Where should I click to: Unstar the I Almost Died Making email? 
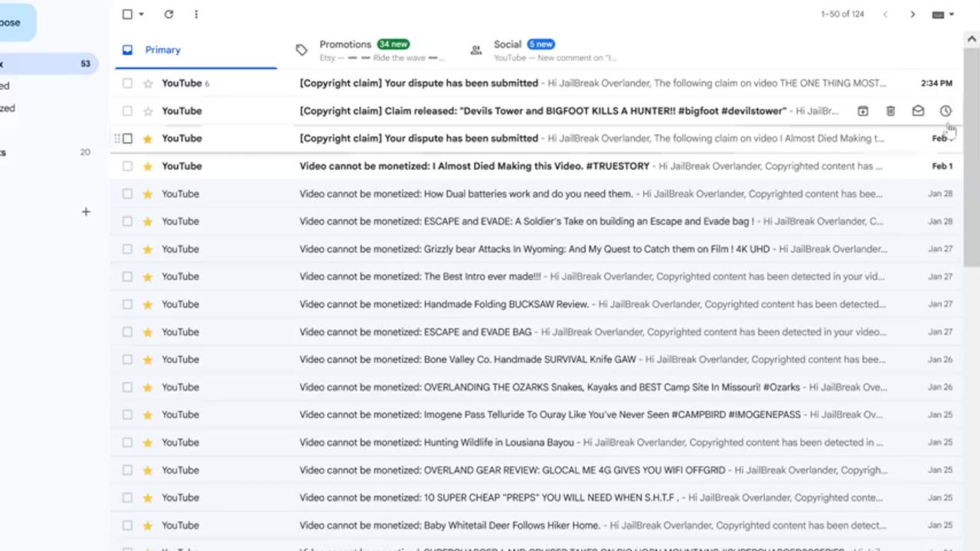click(148, 166)
